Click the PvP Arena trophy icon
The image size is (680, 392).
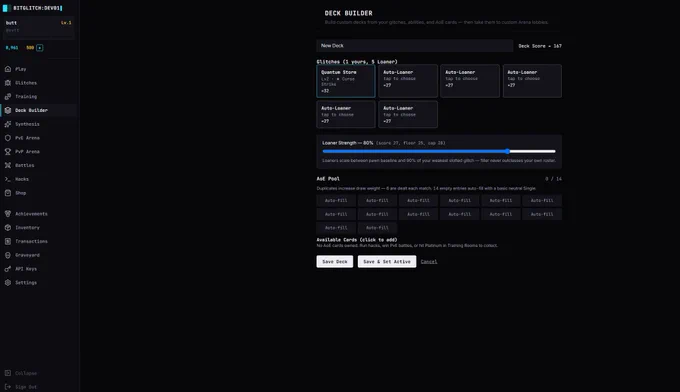click(x=8, y=151)
